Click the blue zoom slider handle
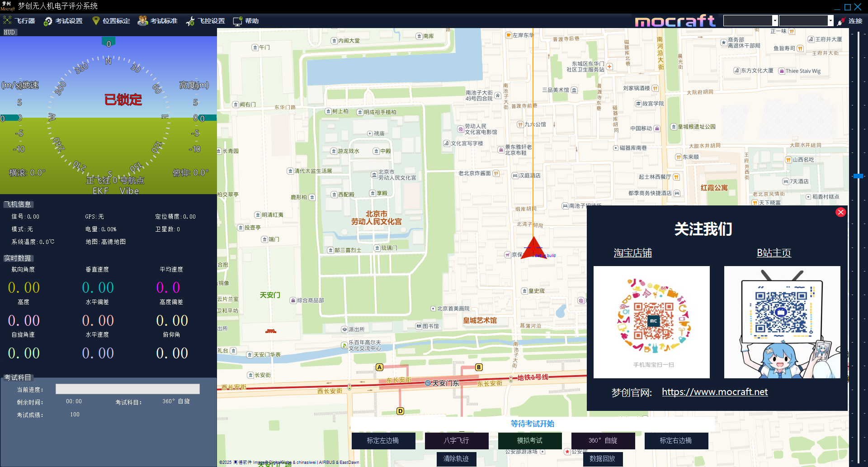The image size is (868, 467). point(858,176)
